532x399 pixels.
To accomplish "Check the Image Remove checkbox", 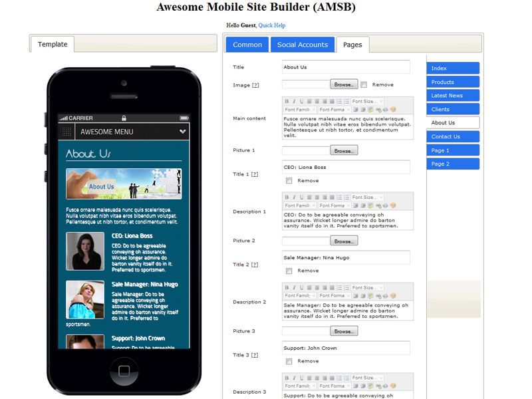I will pyautogui.click(x=364, y=85).
